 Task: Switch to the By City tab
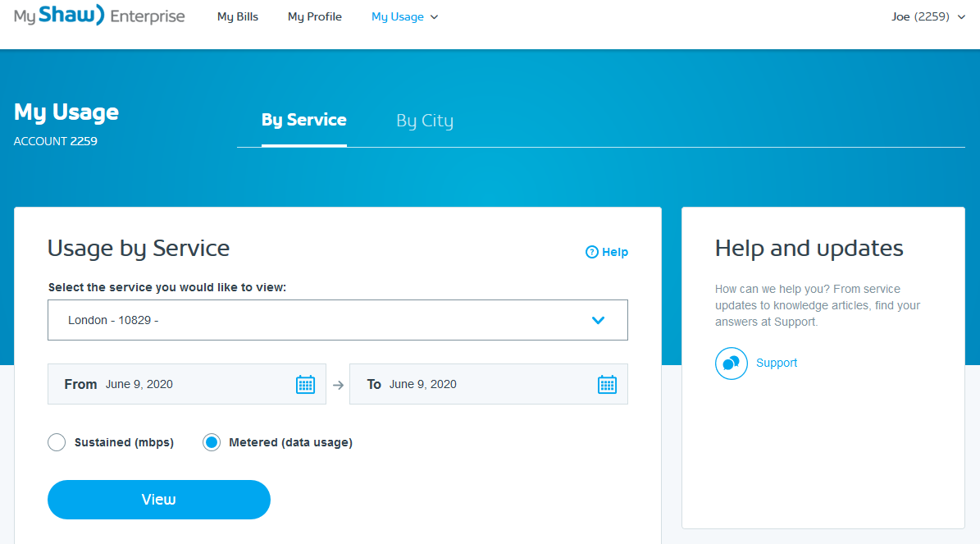click(425, 120)
